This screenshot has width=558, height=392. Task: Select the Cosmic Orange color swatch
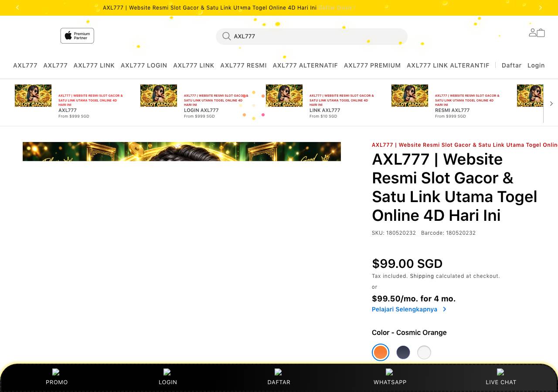(x=381, y=352)
